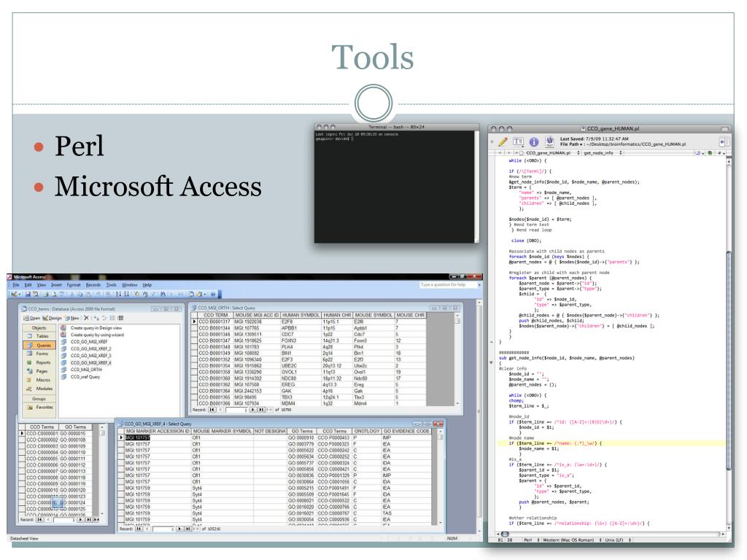The image size is (747, 560).
Task: Click the editor vertical scrollbar
Action: tap(729, 359)
